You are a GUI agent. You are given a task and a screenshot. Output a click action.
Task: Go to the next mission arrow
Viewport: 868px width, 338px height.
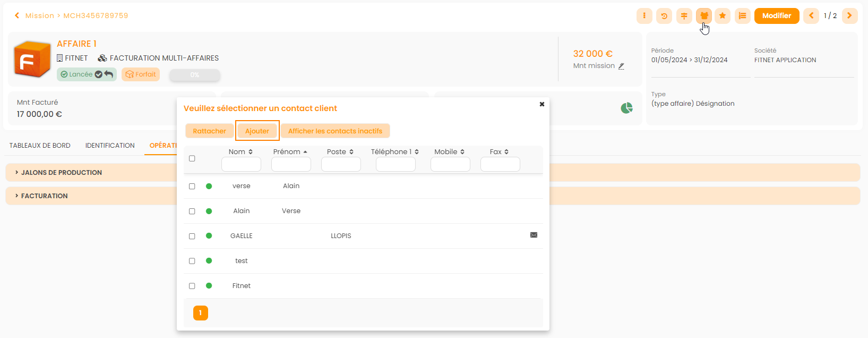[849, 16]
